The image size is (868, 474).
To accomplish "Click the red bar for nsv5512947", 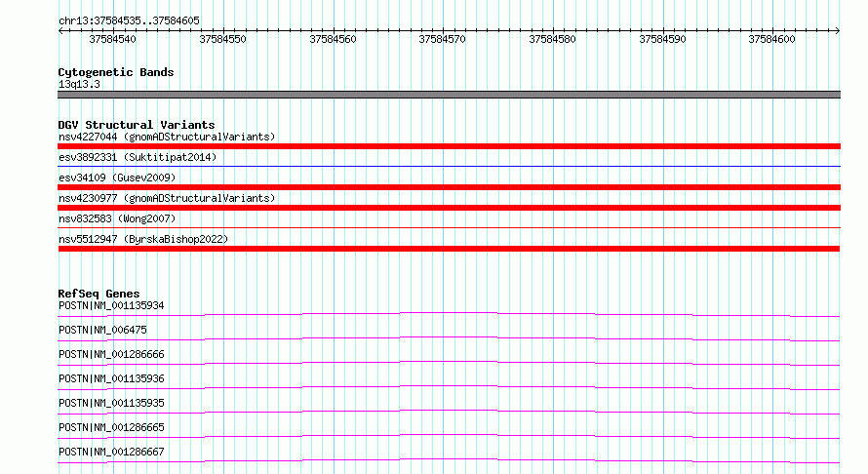I will coord(449,249).
